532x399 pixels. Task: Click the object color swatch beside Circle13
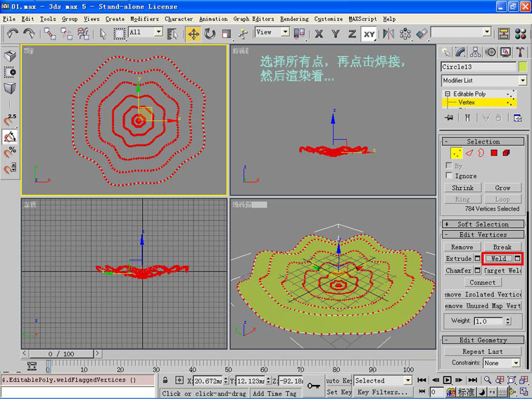point(522,67)
